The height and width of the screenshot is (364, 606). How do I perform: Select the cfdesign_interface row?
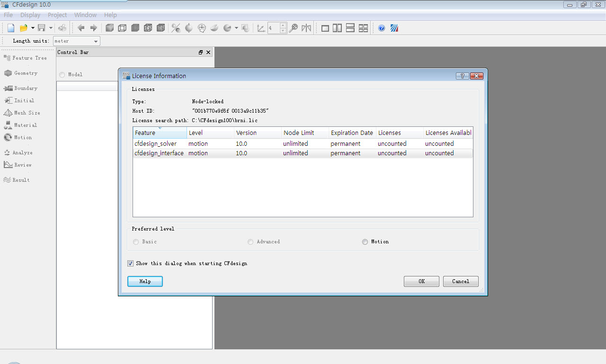[303, 153]
